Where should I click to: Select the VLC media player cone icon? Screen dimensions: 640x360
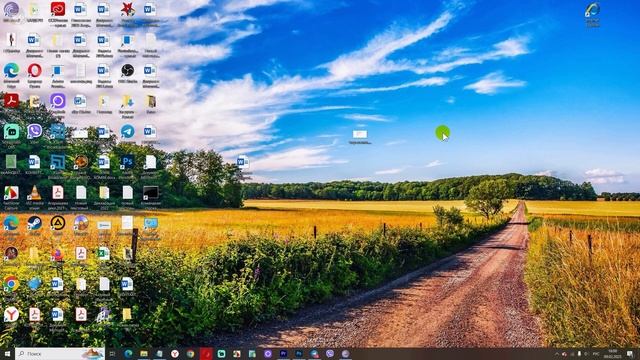(34, 193)
